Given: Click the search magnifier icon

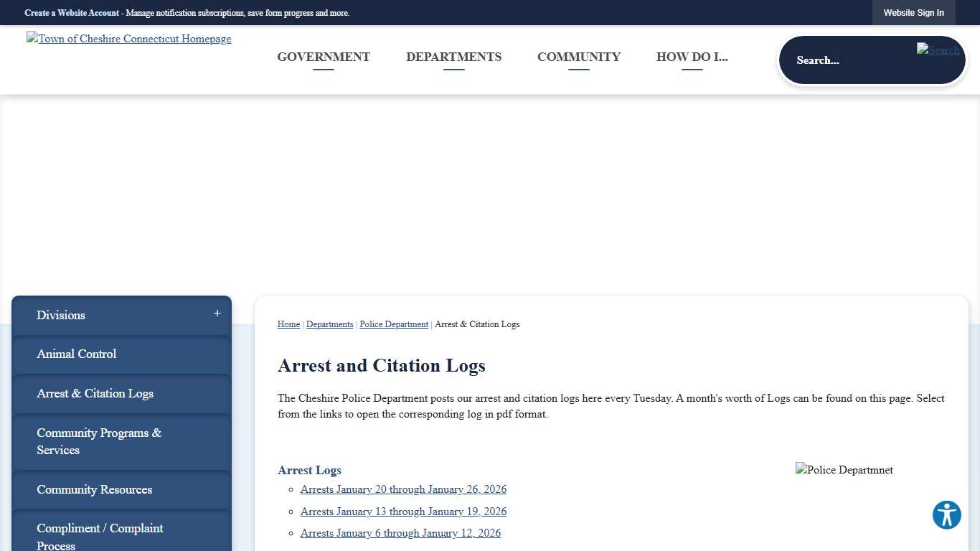Looking at the screenshot, I should [938, 50].
